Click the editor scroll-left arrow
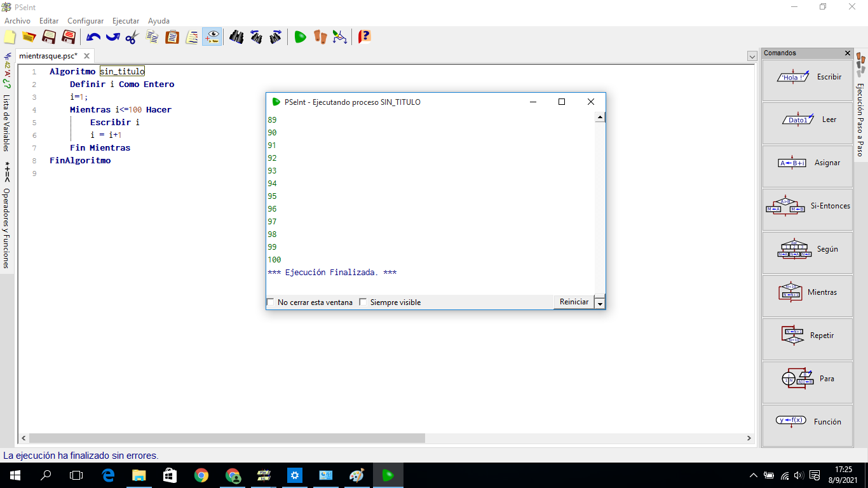 coord(24,438)
